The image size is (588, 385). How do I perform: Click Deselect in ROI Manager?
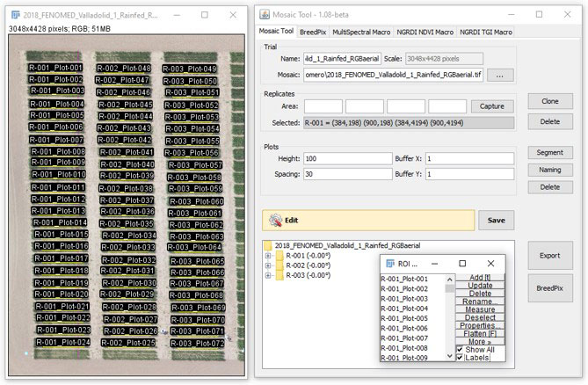480,317
